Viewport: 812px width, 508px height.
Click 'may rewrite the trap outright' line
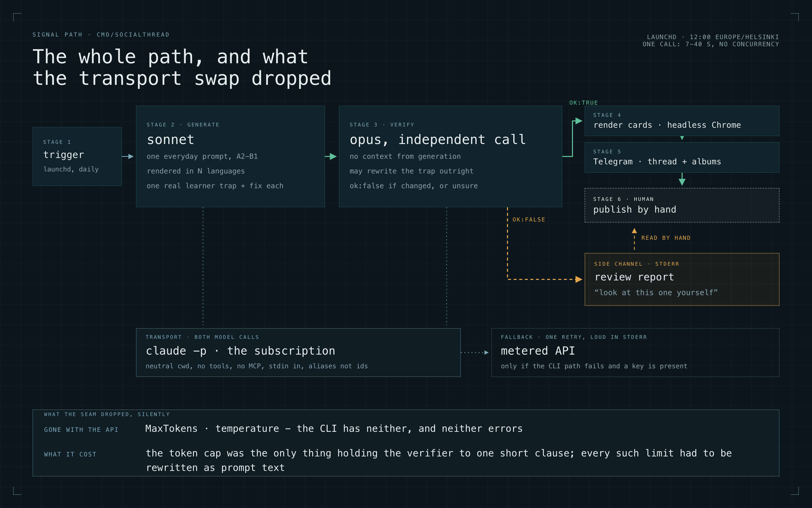[411, 171]
